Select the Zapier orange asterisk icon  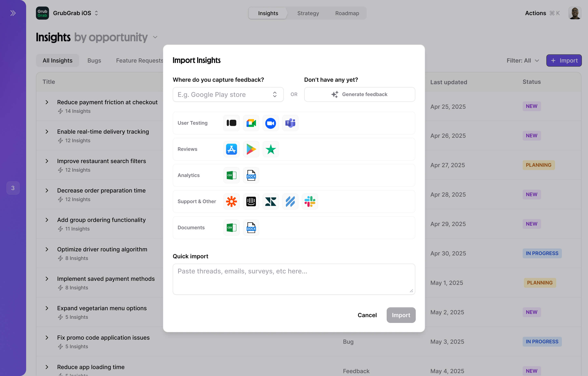[231, 201]
